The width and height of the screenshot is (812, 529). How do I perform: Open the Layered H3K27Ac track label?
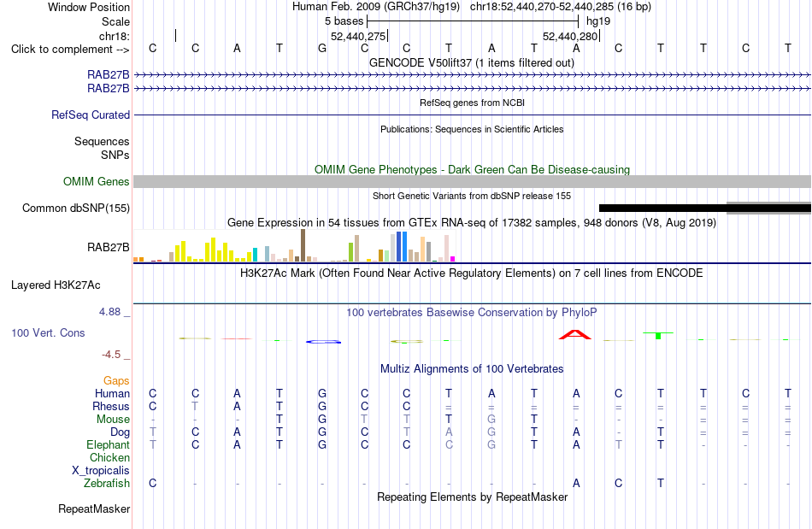pos(56,285)
